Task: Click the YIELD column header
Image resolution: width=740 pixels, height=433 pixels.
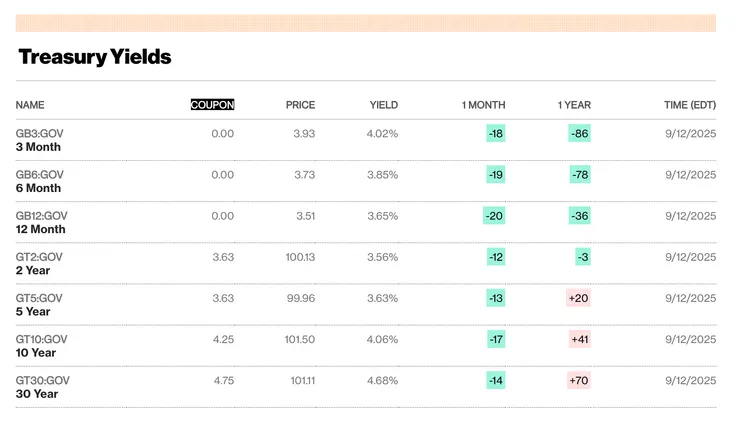Action: pyautogui.click(x=384, y=105)
